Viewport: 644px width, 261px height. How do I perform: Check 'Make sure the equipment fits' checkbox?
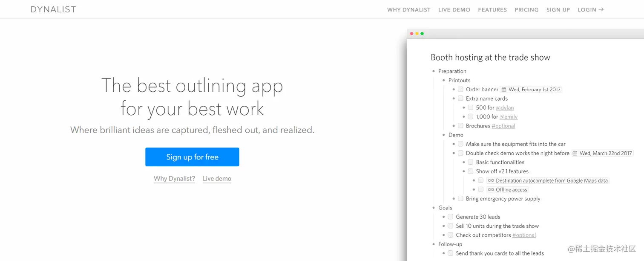460,144
